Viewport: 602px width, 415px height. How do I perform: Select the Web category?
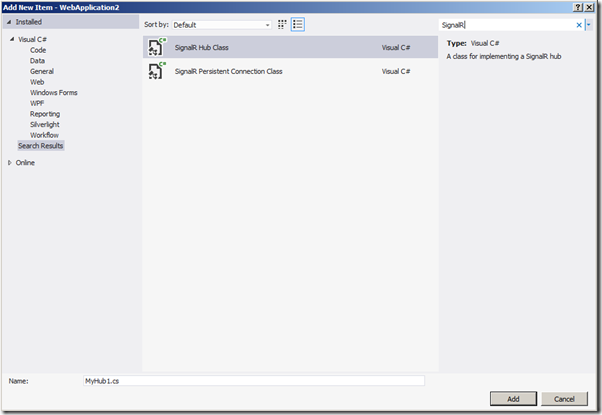pyautogui.click(x=37, y=82)
